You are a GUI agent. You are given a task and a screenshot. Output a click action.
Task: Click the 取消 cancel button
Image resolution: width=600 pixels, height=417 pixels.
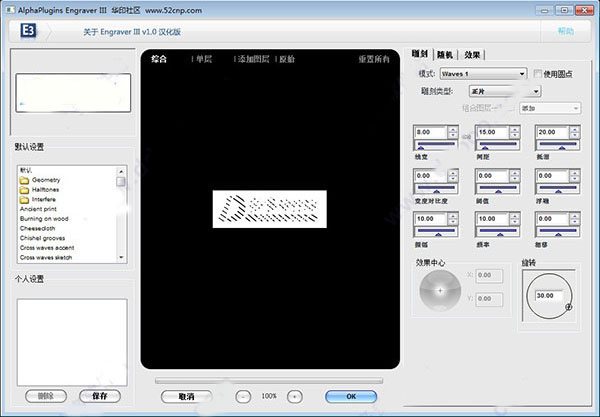click(186, 397)
